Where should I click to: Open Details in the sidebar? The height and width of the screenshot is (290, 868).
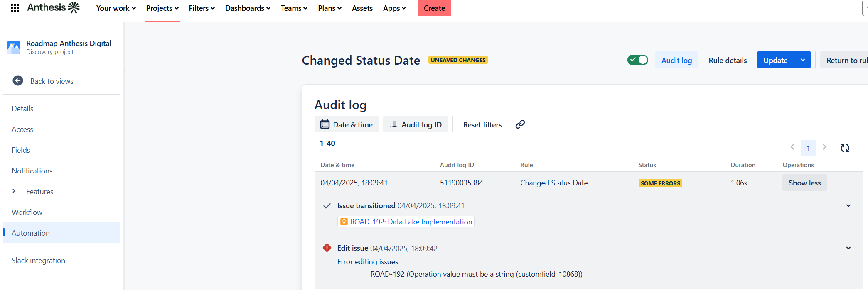(61, 109)
